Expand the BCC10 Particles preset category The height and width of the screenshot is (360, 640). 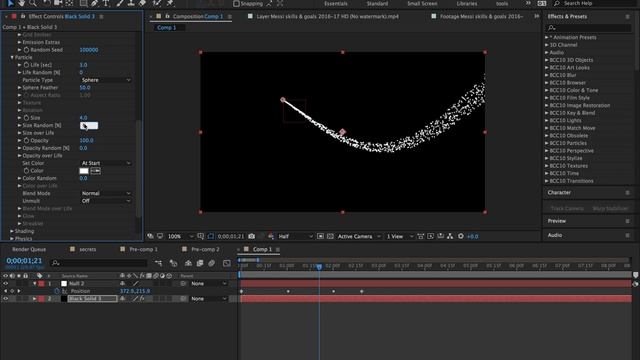547,143
